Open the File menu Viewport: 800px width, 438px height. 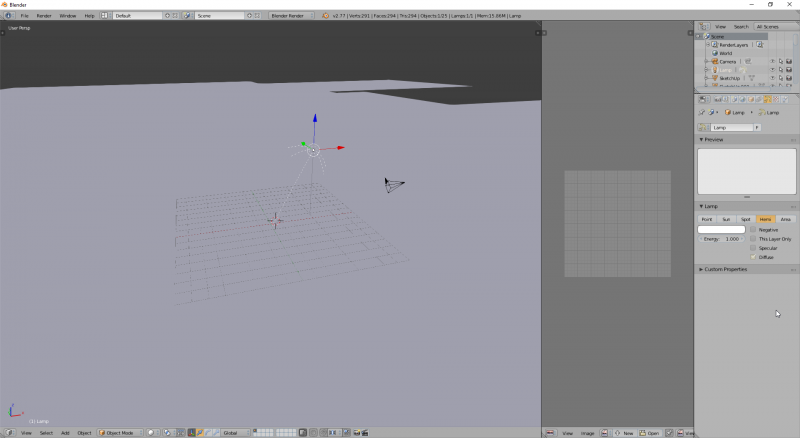(x=25, y=16)
